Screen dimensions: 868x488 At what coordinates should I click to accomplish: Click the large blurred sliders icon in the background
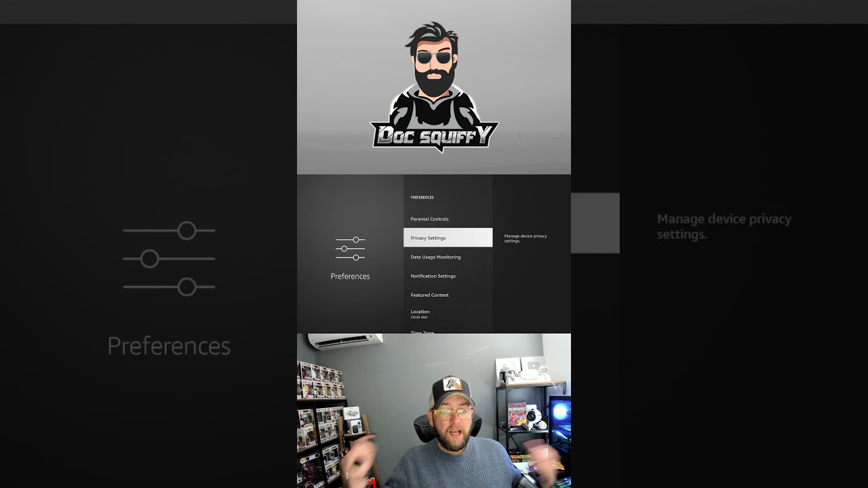(x=169, y=259)
